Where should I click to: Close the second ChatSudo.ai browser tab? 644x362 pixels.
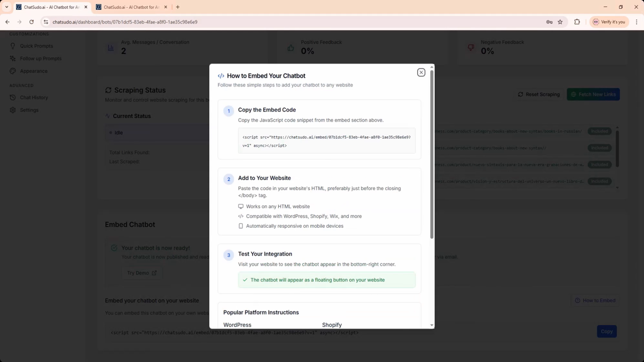pyautogui.click(x=166, y=7)
